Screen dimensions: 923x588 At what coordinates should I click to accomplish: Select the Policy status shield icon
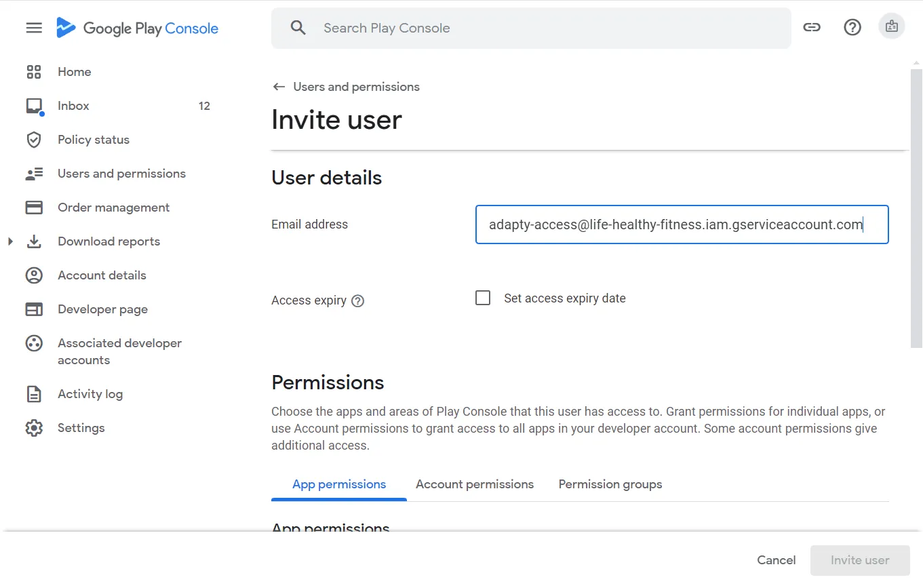coord(34,139)
